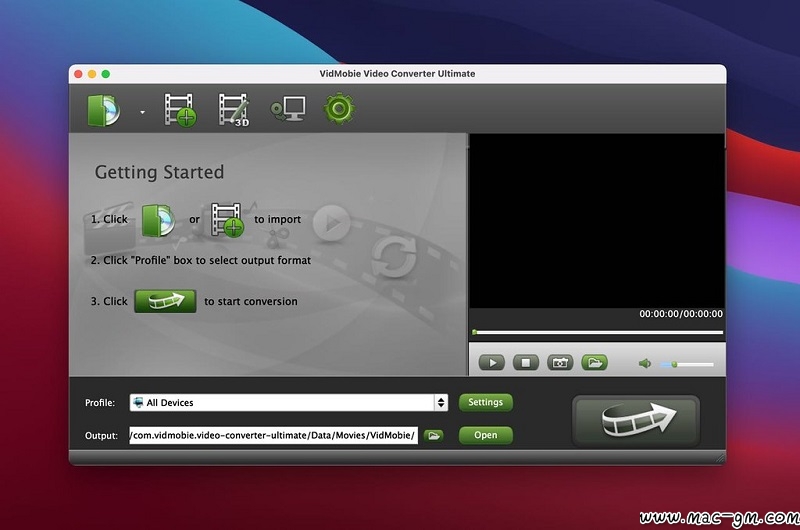The image size is (800, 530).
Task: Click the '00:00:00/00:00:00' time display
Action: point(681,314)
